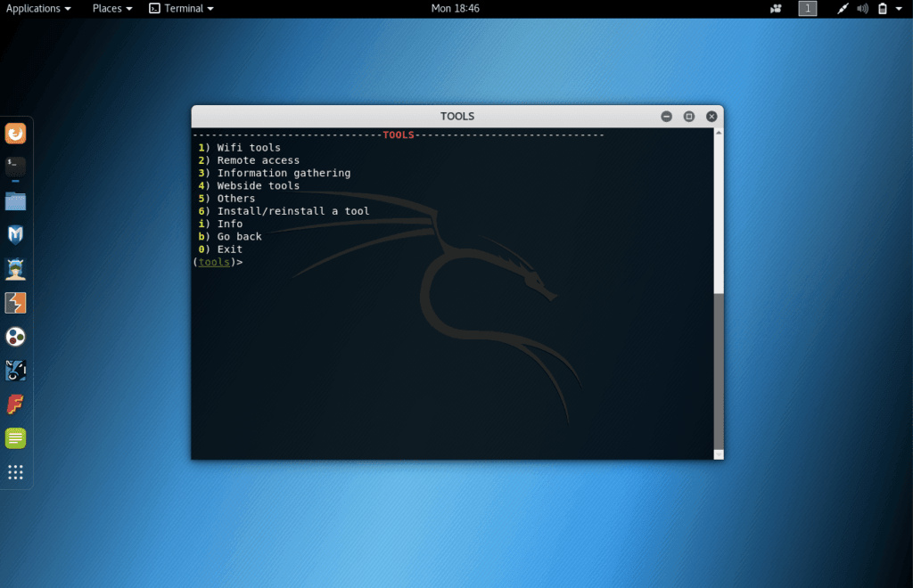Launch Burp Suite from the dock
Screen dimensions: 913x588
coord(16,303)
